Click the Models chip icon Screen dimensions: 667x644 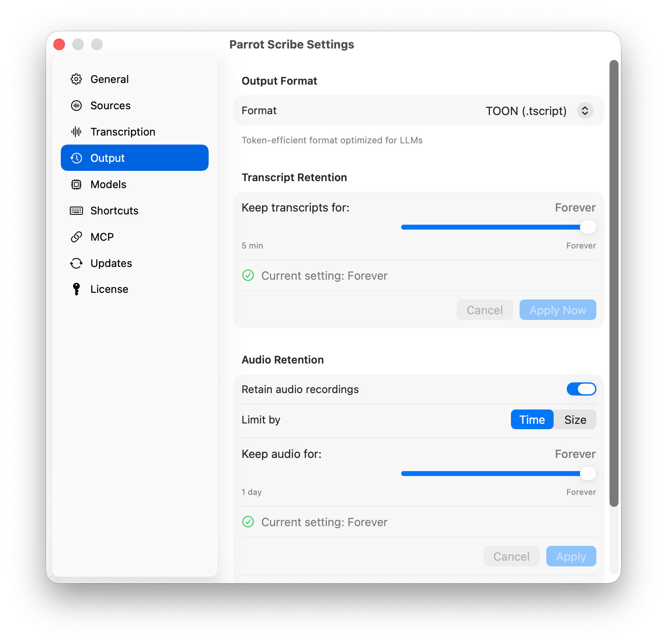tap(76, 184)
